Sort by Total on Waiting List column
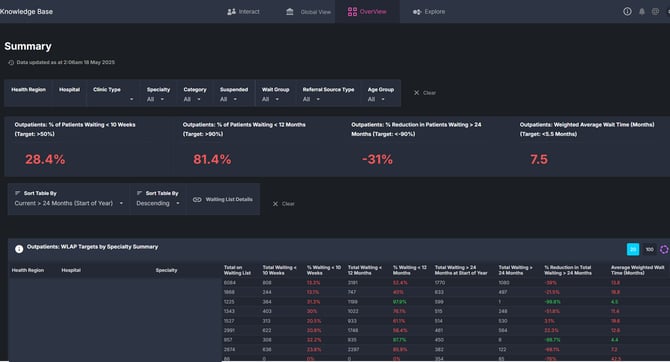Viewport: 670px width, 362px height. click(238, 270)
